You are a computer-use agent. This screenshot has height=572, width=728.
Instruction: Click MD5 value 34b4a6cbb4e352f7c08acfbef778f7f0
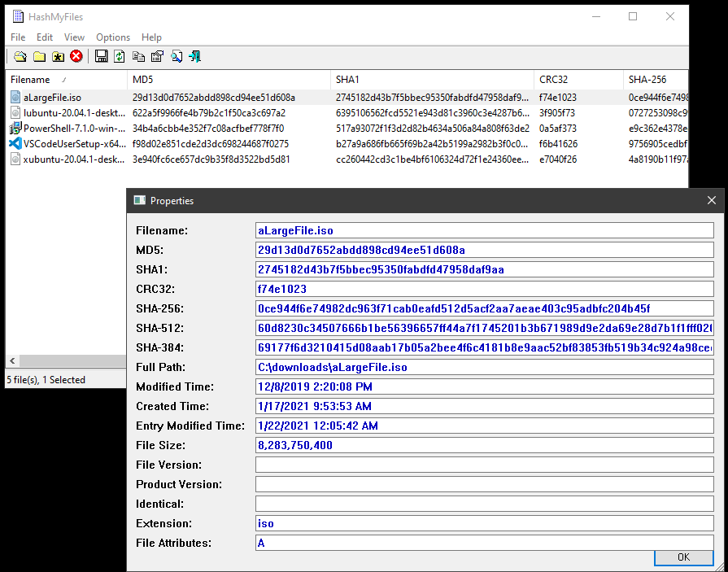point(208,128)
